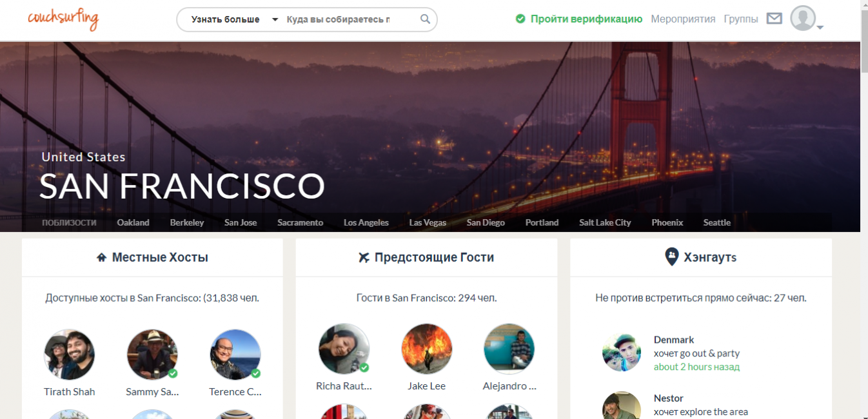Open Denmark's hangout avatar
Screen dimensions: 868x419
click(x=622, y=352)
